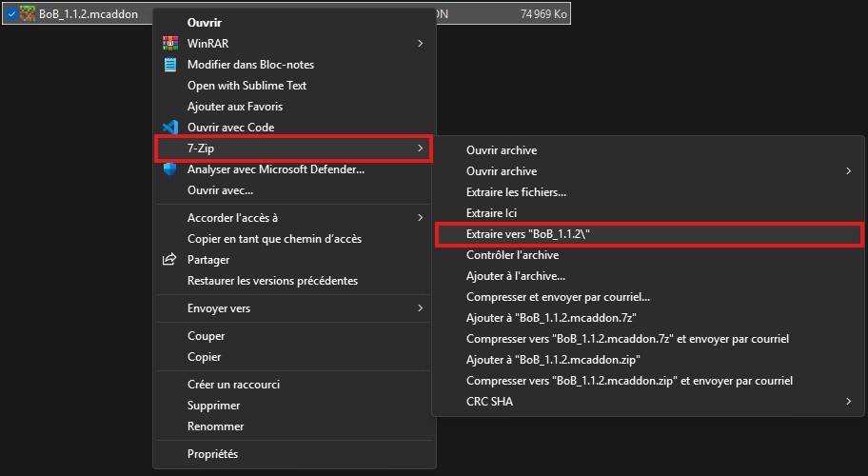Expand the WinRAR submenu arrow
Viewport: 868px width, 476px height.
click(420, 43)
